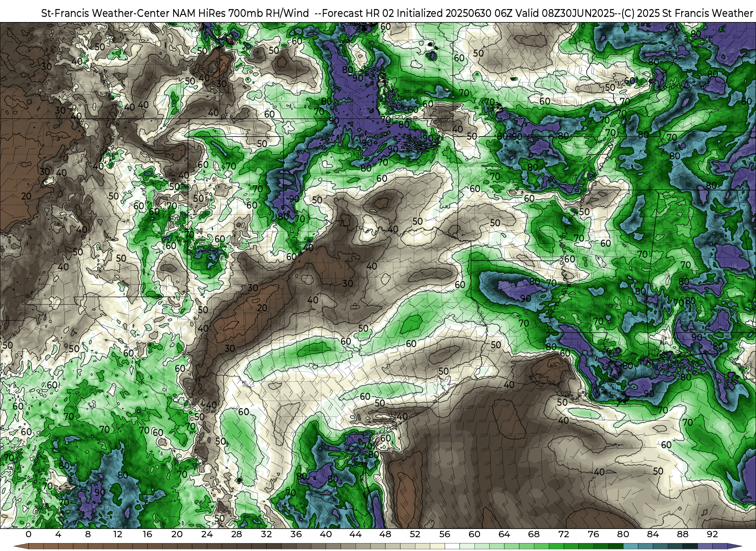756x551 pixels.
Task: Click the "(C) 2025 St Francis Weather" copyright
Action: 687,13
